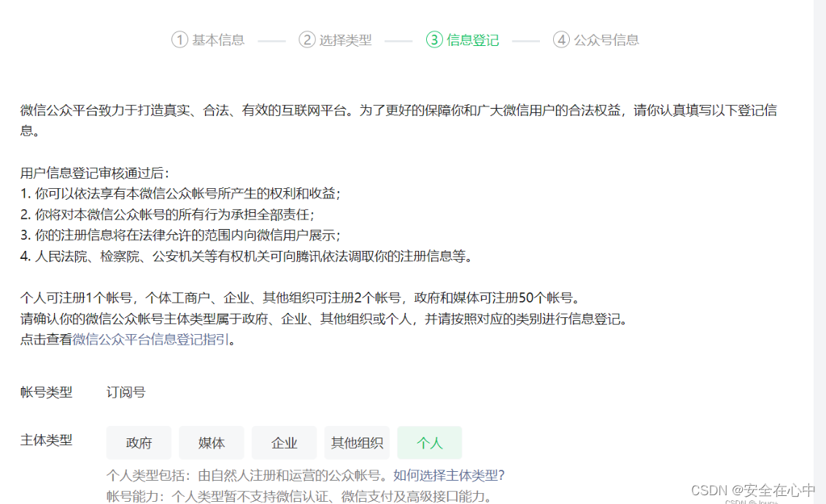Click item 4 about 人民法院、检察院
Image resolution: width=826 pixels, height=504 pixels.
247,257
